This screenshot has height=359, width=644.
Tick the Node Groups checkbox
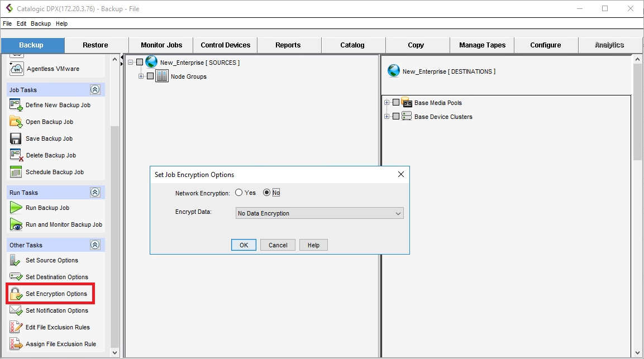(150, 76)
